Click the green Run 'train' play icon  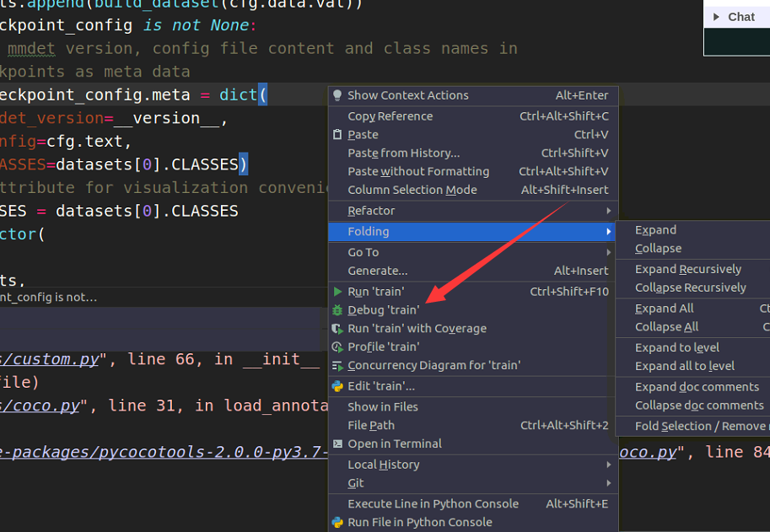(338, 292)
